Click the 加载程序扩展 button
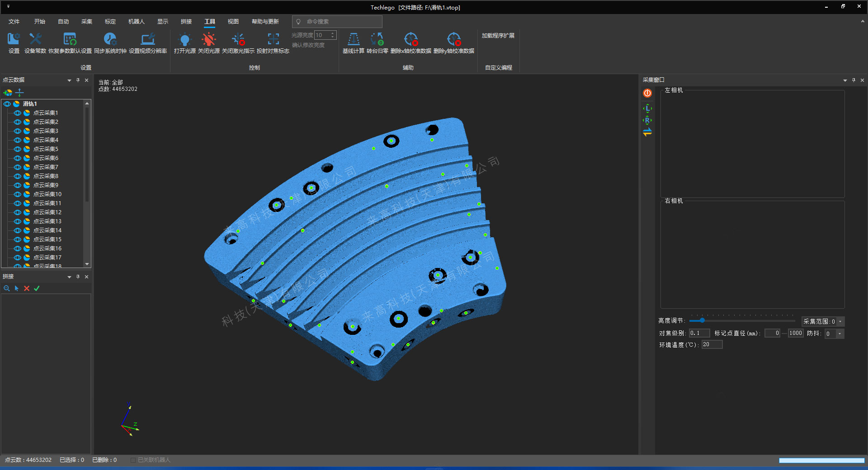This screenshot has width=868, height=470. [x=498, y=36]
